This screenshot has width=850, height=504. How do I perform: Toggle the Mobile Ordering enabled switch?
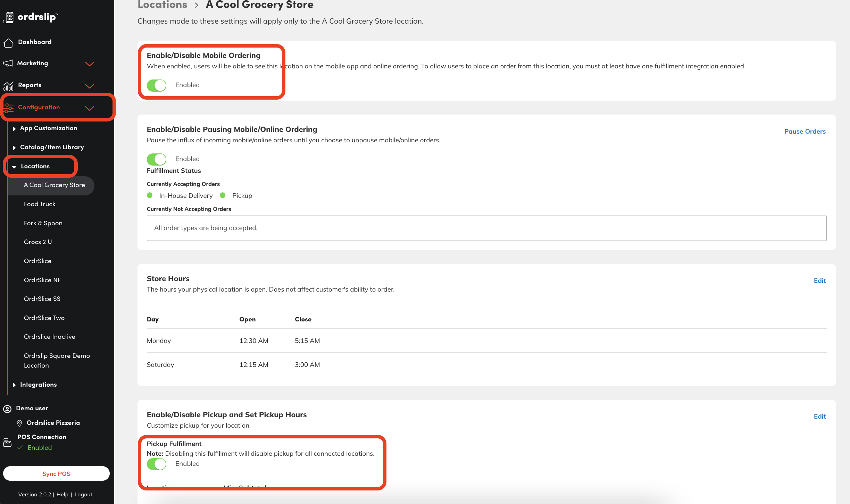pos(157,85)
